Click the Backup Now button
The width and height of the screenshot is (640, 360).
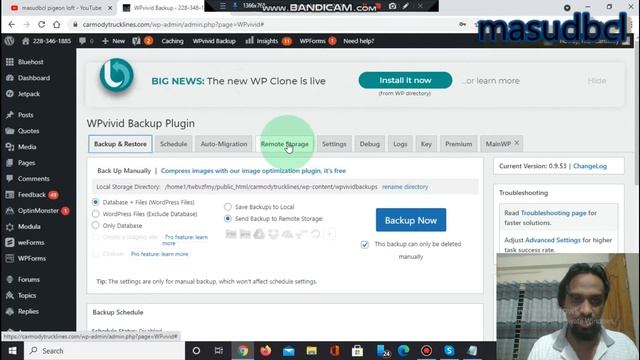point(411,220)
